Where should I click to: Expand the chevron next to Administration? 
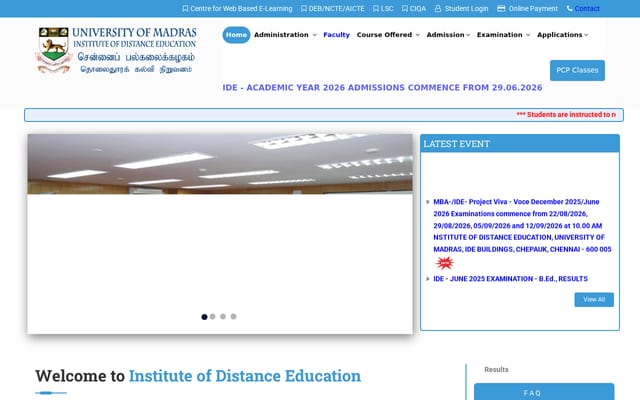pos(314,35)
